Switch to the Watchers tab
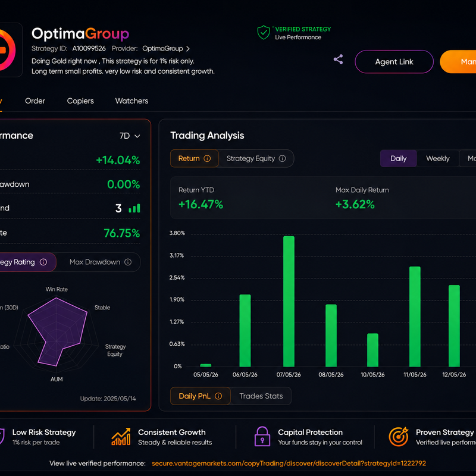This screenshot has height=476, width=476. point(131,101)
